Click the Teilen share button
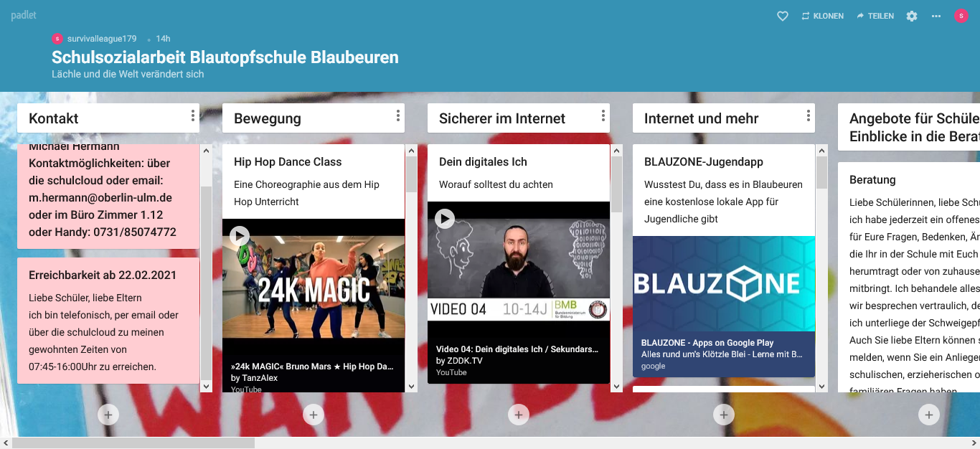The width and height of the screenshot is (980, 449). pyautogui.click(x=875, y=16)
